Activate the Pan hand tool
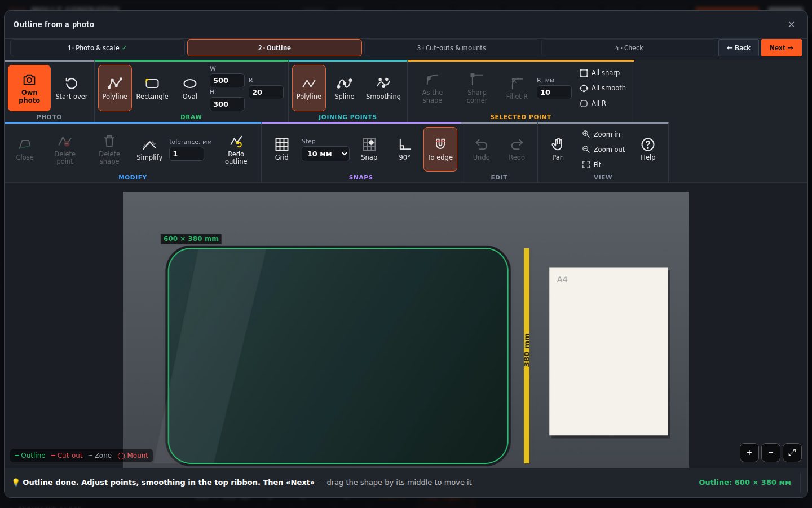This screenshot has height=508, width=812. click(x=558, y=150)
